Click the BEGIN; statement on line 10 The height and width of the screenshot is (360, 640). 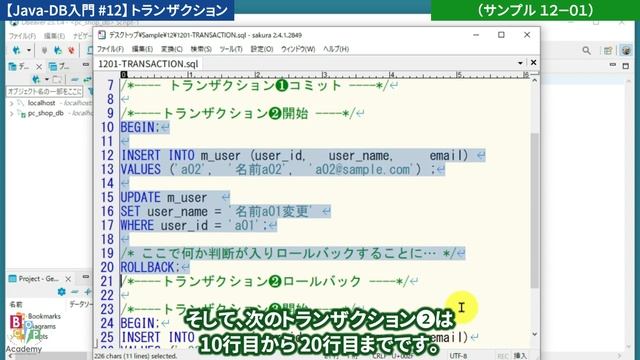point(140,127)
